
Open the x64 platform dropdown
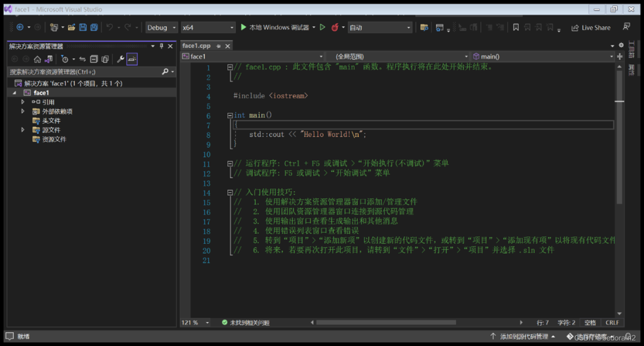(x=208, y=27)
